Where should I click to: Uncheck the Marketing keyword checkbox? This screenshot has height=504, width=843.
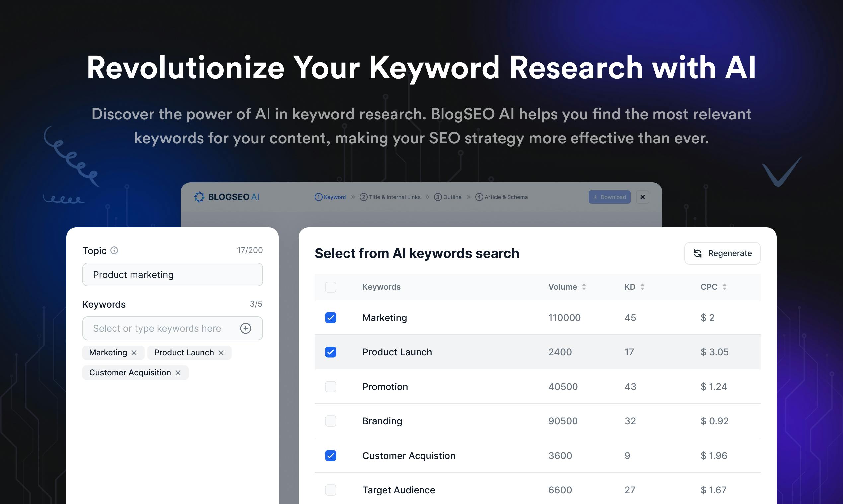(x=331, y=318)
